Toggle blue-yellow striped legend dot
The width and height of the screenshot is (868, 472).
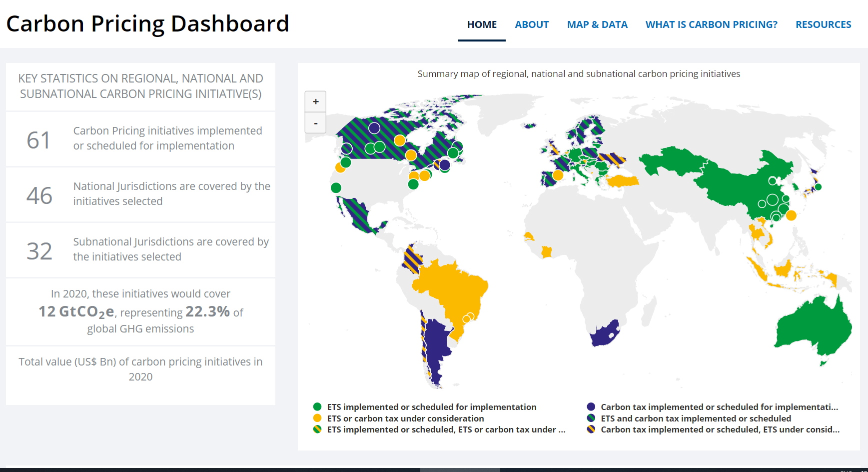591,429
